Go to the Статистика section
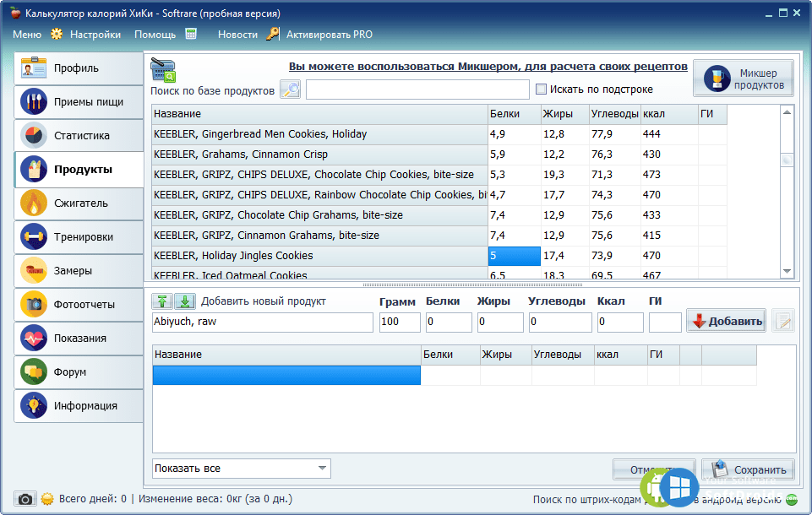 79,136
